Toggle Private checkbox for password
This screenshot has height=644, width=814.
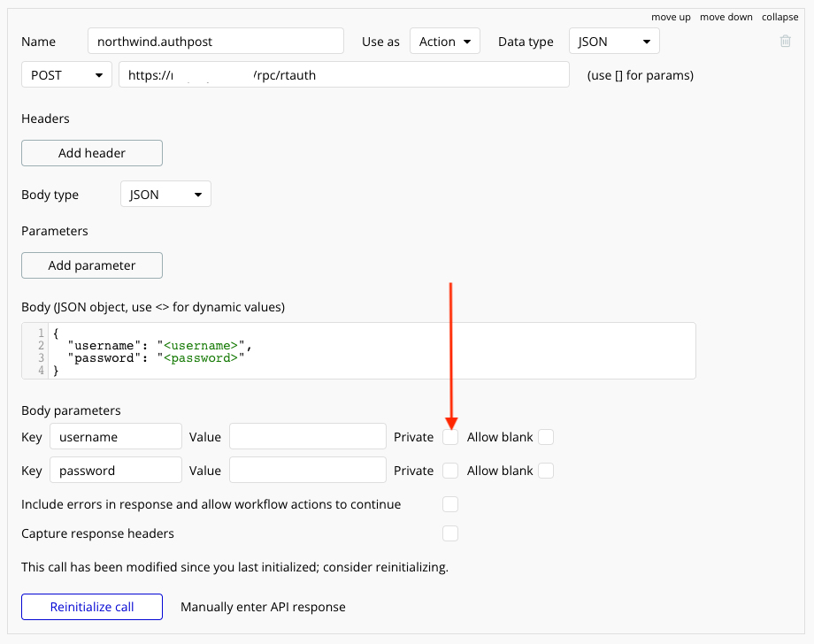click(x=450, y=471)
